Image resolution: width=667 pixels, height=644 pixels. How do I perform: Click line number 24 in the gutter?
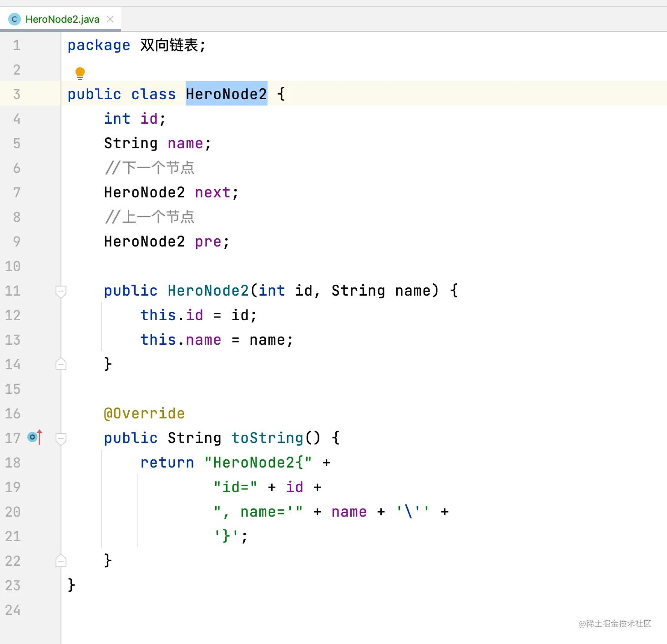(x=13, y=610)
